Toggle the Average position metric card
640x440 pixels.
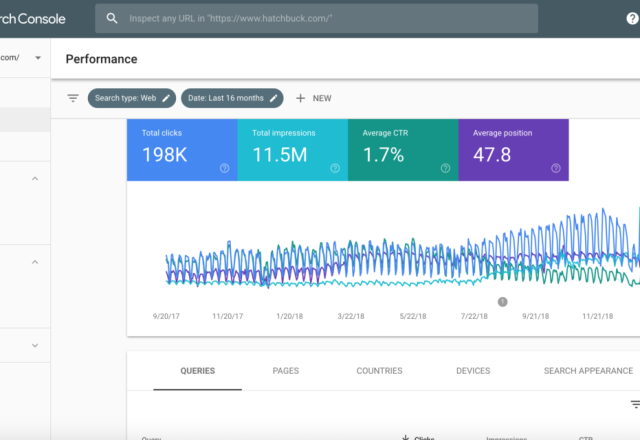[x=513, y=150]
